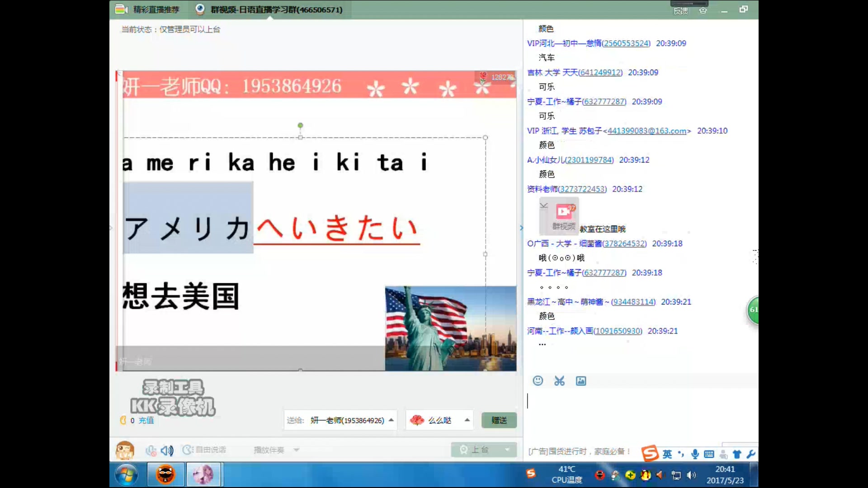
Task: Click the scissors screenshot icon
Action: (x=559, y=381)
